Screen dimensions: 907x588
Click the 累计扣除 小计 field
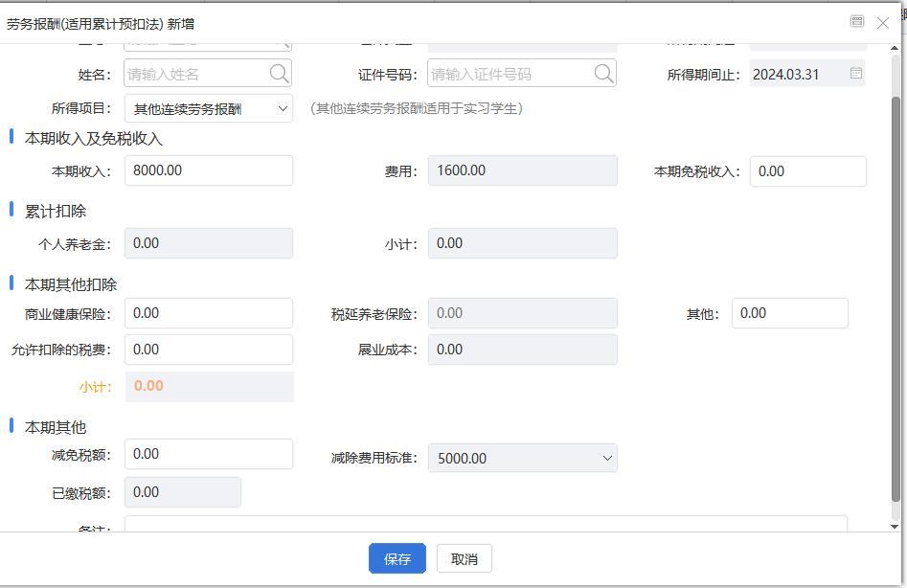pyautogui.click(x=523, y=243)
